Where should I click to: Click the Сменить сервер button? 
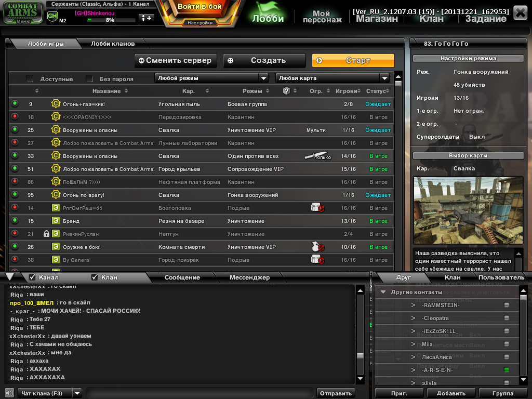tap(176, 60)
